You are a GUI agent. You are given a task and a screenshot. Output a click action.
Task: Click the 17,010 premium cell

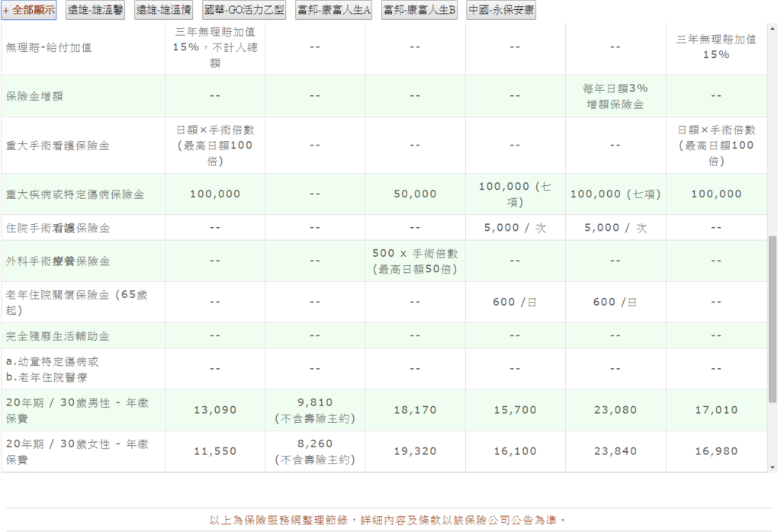point(716,410)
